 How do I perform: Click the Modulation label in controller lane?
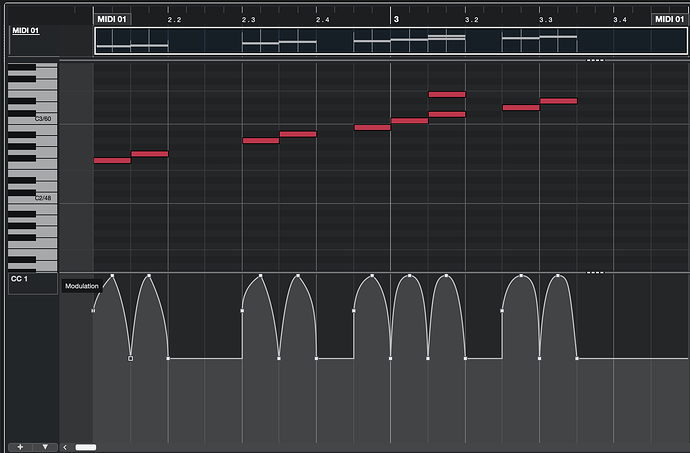click(x=82, y=286)
